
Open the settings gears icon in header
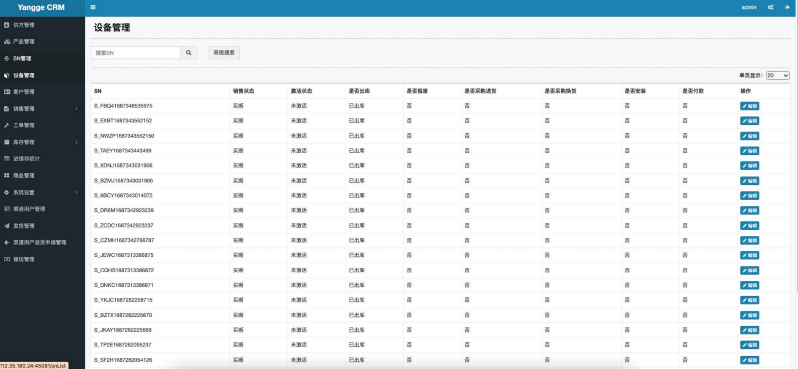pos(771,7)
